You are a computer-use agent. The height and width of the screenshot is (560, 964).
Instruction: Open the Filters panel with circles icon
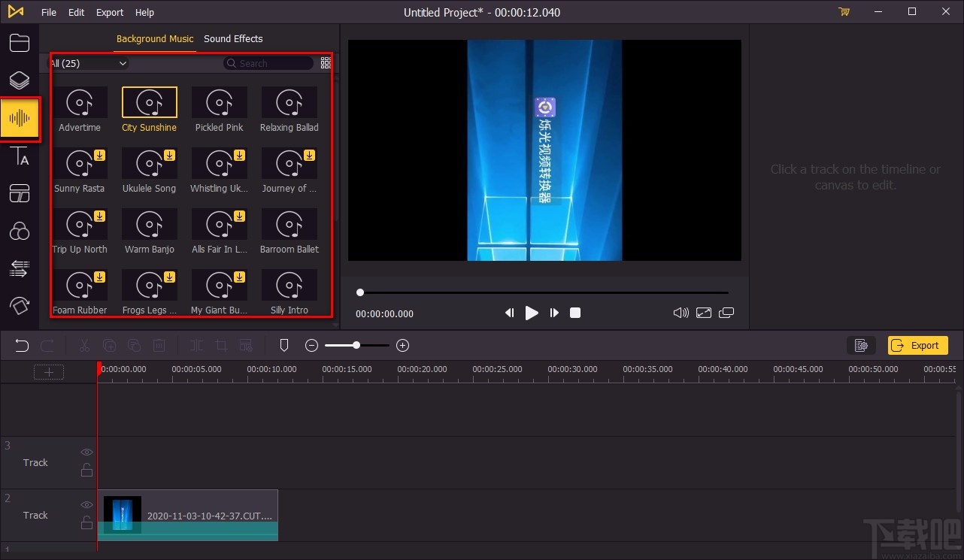[19, 232]
